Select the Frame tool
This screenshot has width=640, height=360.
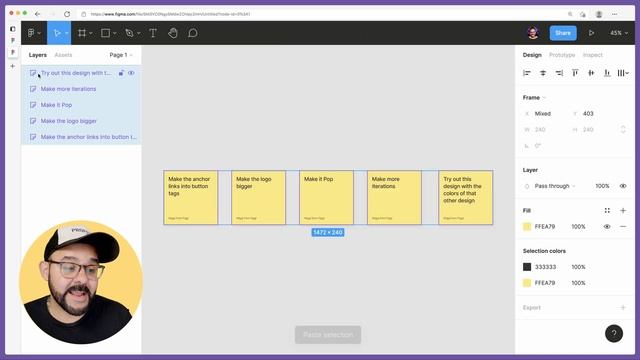82,33
